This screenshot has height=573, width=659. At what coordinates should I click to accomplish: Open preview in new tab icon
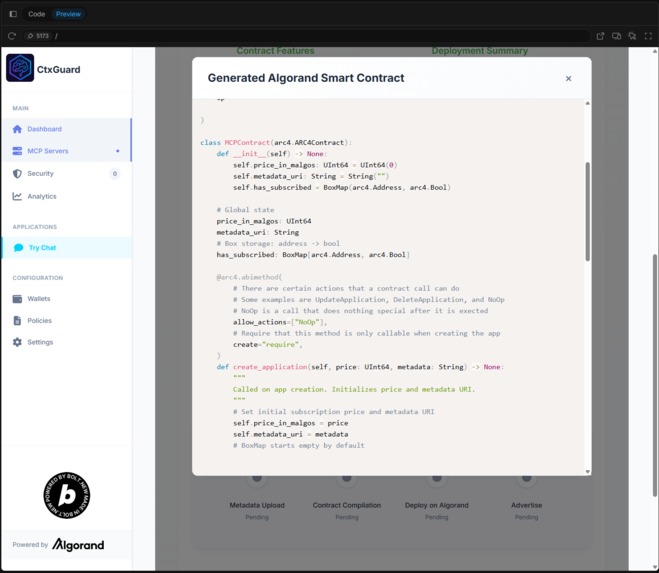point(601,36)
